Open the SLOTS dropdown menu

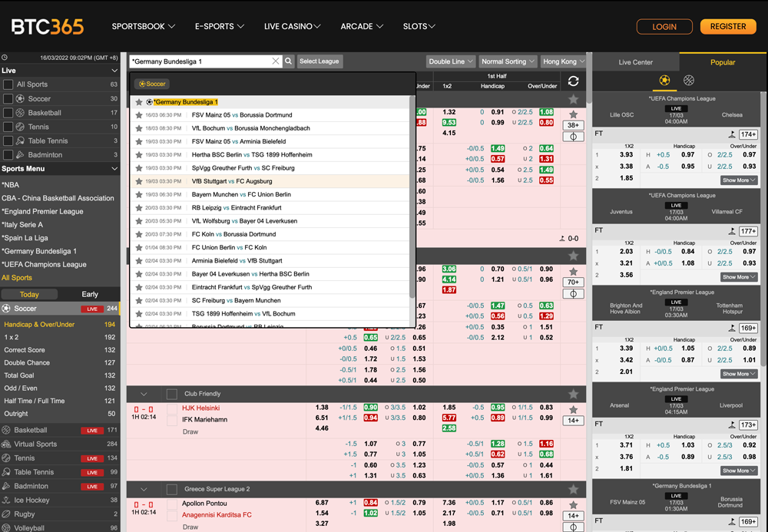click(x=419, y=26)
